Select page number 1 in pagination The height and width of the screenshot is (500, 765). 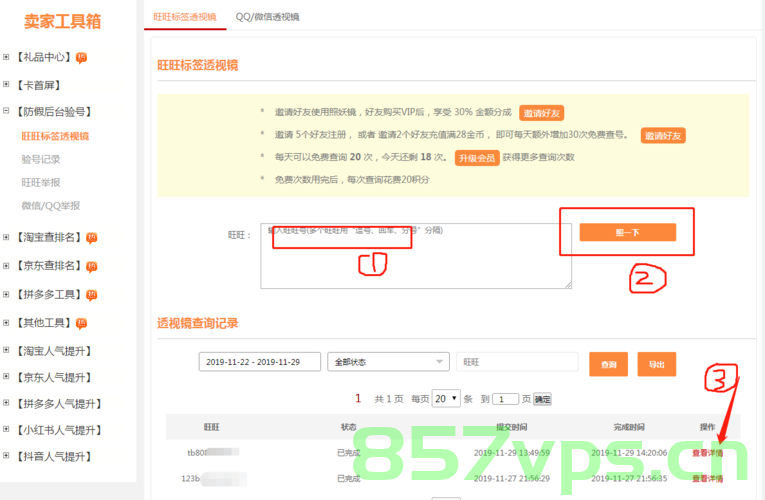pyautogui.click(x=358, y=399)
